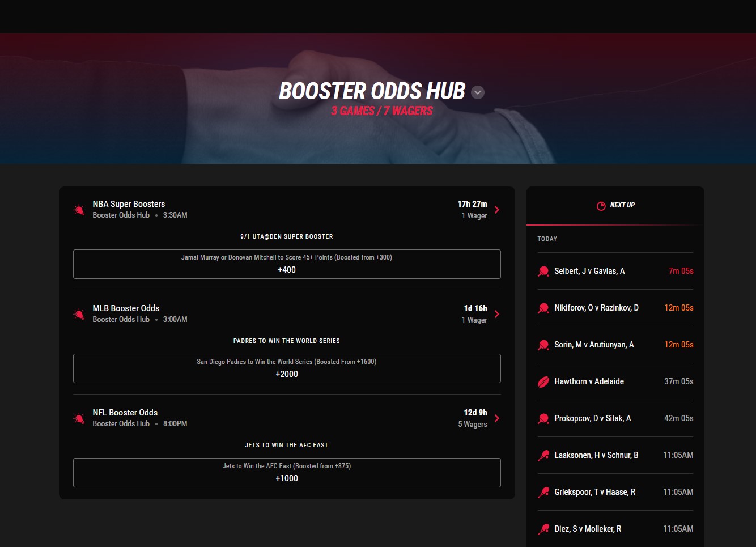Viewport: 756px width, 547px height.
Task: Expand the Booster Odds Hub title dropdown
Action: click(x=478, y=92)
